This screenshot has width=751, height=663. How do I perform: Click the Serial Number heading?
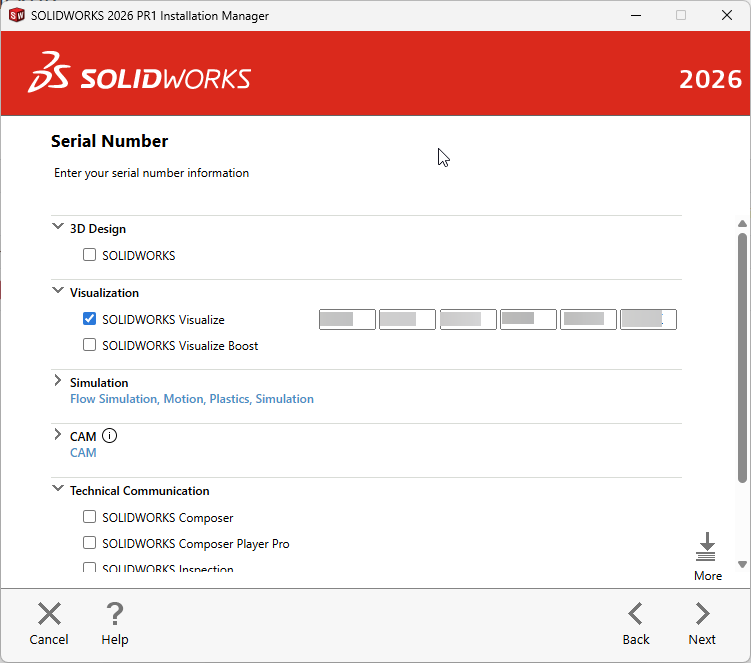pos(110,141)
